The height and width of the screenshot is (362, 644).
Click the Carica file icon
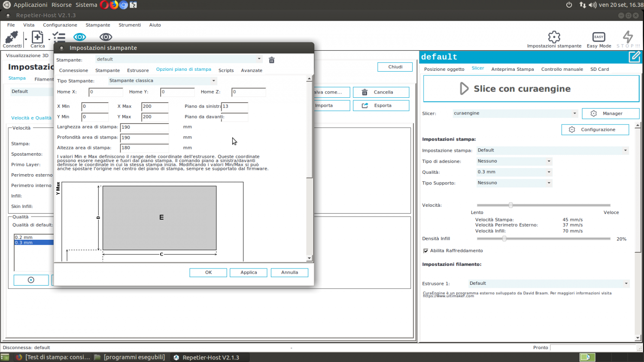coord(37,37)
